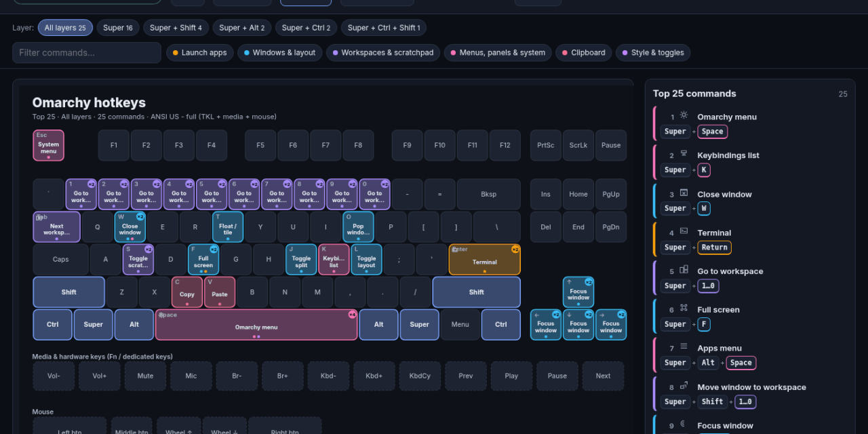Click the right arrow Focus window key
This screenshot has width=868, height=434.
pyautogui.click(x=611, y=325)
